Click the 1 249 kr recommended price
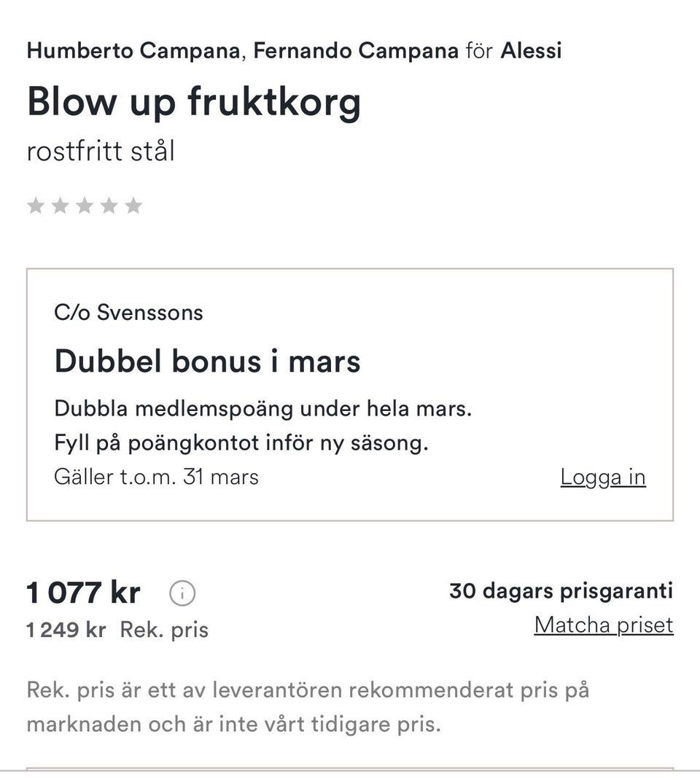The image size is (700, 777). click(x=66, y=630)
